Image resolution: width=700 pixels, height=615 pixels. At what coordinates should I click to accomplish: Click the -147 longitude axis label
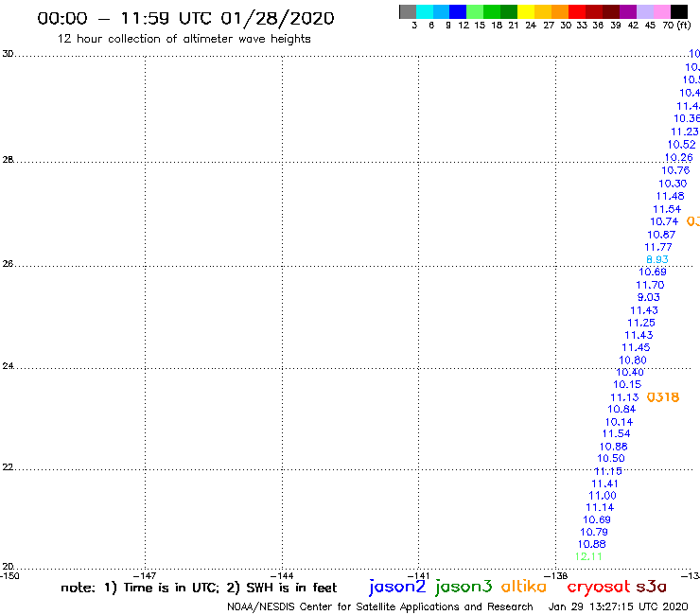pos(145,576)
